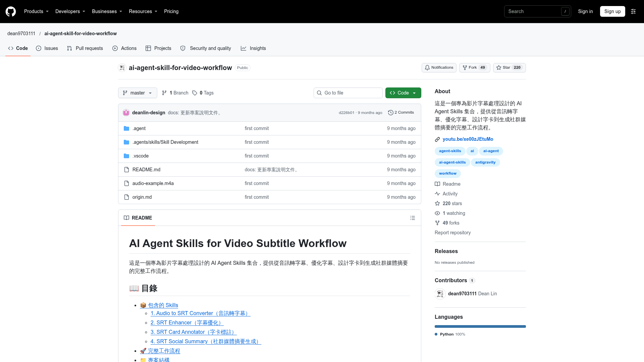Open Notifications bell button
Viewport: 644px width, 362px height.
click(x=439, y=68)
